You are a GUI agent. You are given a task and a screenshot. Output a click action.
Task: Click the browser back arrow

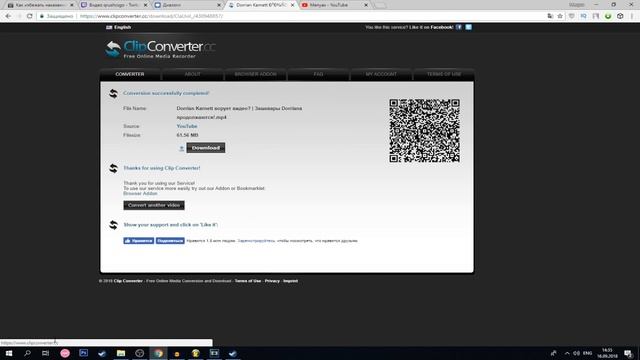click(x=8, y=16)
